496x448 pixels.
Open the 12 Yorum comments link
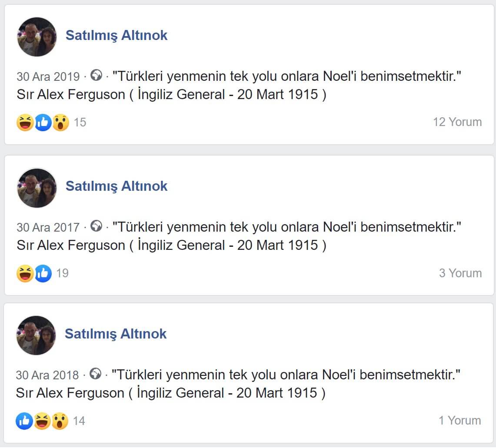pyautogui.click(x=457, y=122)
